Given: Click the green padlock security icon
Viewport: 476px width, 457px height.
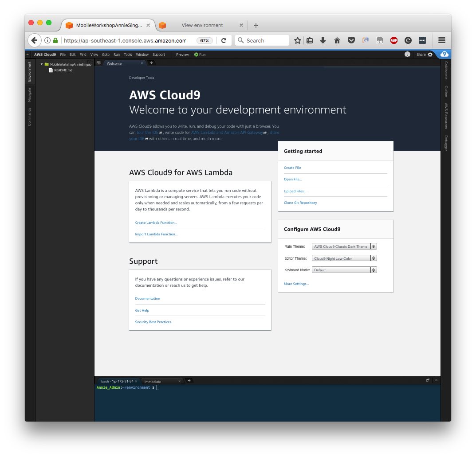Looking at the screenshot, I should pyautogui.click(x=55, y=40).
